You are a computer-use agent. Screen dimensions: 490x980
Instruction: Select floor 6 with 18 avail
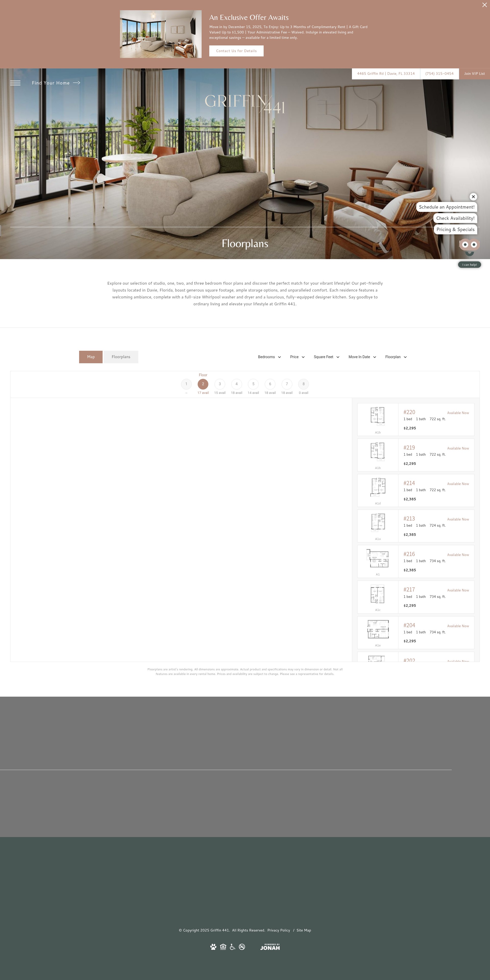[x=270, y=384]
